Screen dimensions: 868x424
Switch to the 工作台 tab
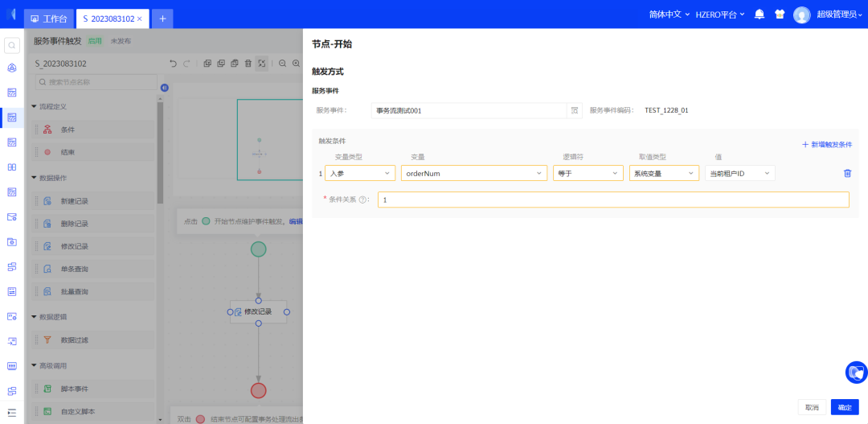[x=48, y=19]
